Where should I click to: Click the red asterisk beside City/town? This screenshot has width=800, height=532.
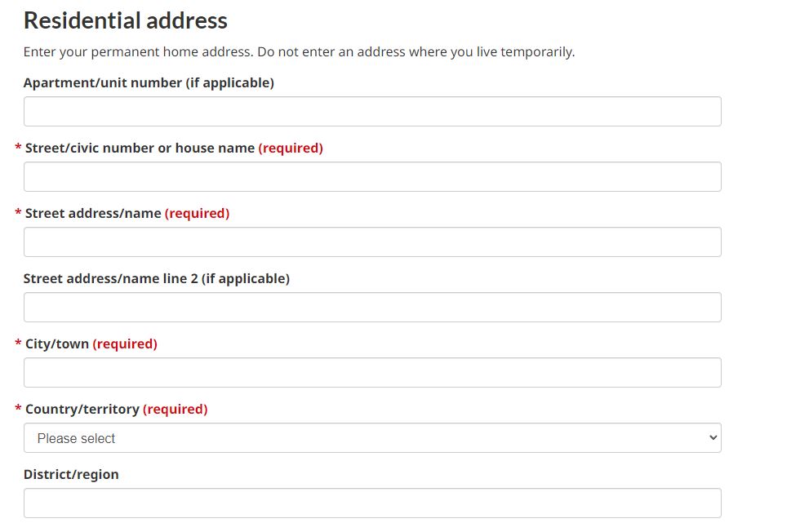pyautogui.click(x=18, y=344)
